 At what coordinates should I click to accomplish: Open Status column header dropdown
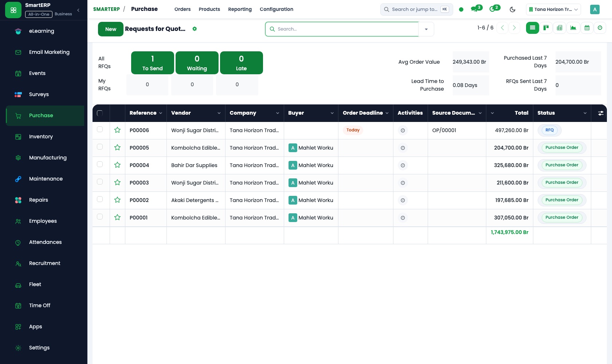[x=585, y=113]
